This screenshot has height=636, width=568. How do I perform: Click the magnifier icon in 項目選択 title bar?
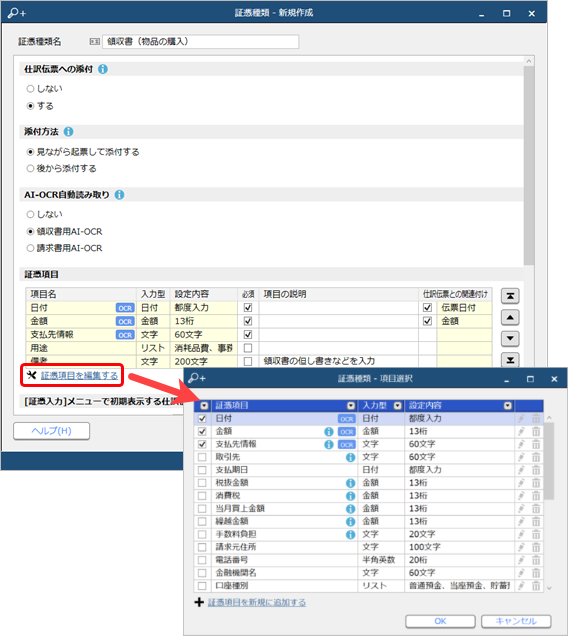coord(197,378)
